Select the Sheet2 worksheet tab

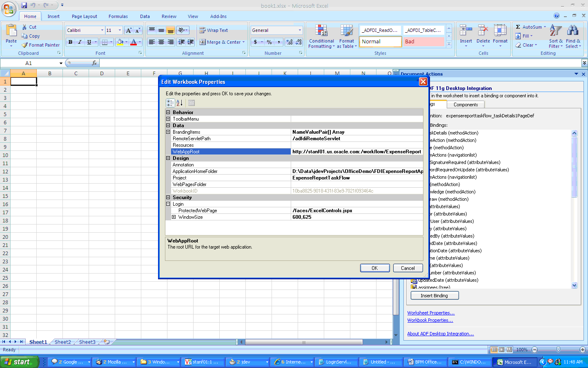[63, 342]
